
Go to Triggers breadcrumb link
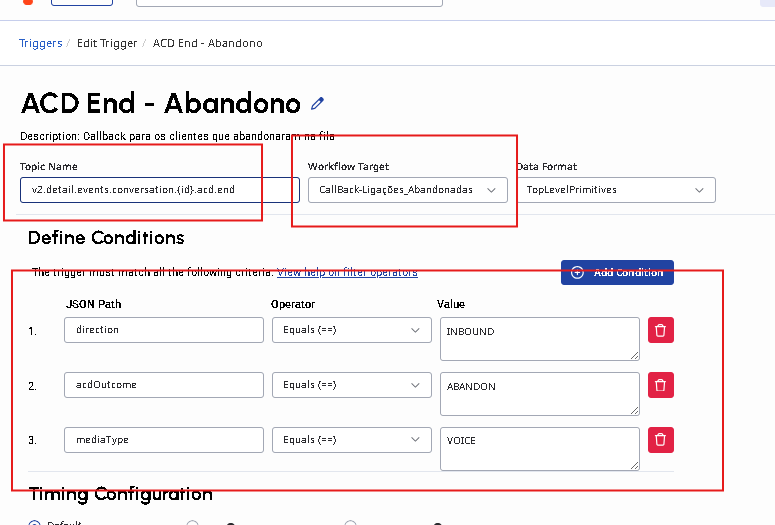tap(40, 43)
